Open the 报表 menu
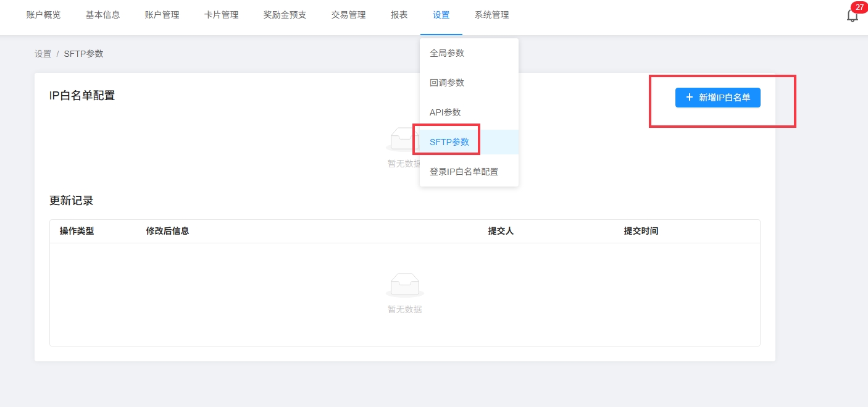 [x=399, y=15]
